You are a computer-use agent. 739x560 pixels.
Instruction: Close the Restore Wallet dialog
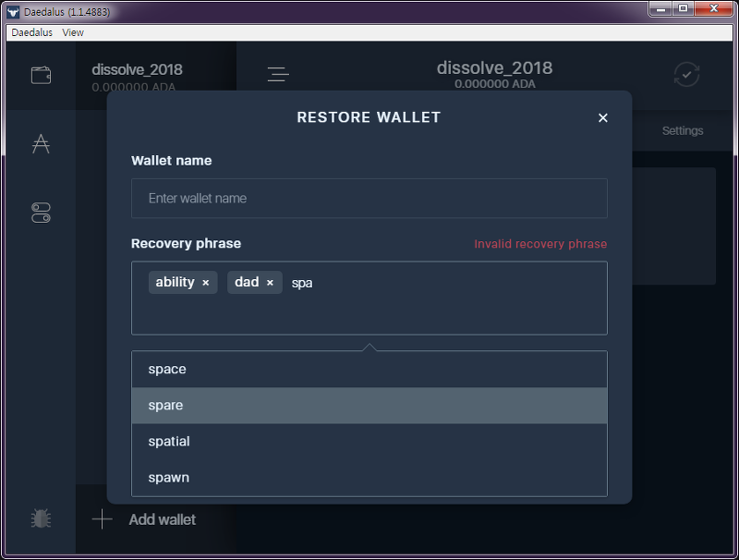coord(603,118)
